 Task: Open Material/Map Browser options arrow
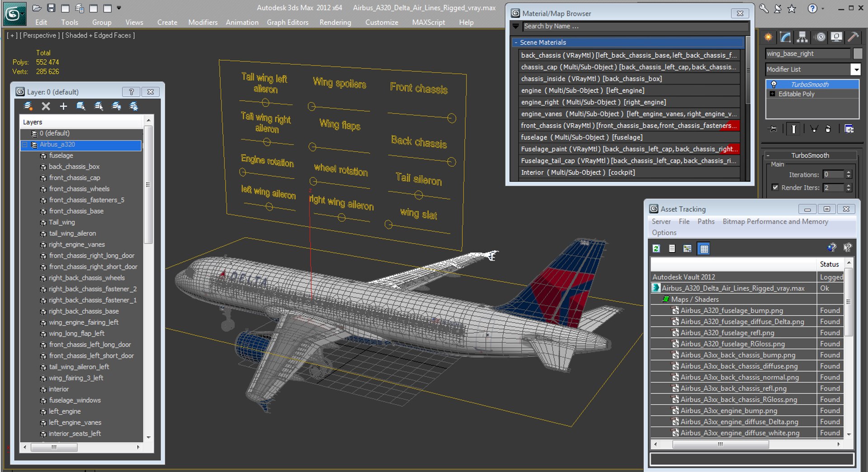pyautogui.click(x=516, y=26)
